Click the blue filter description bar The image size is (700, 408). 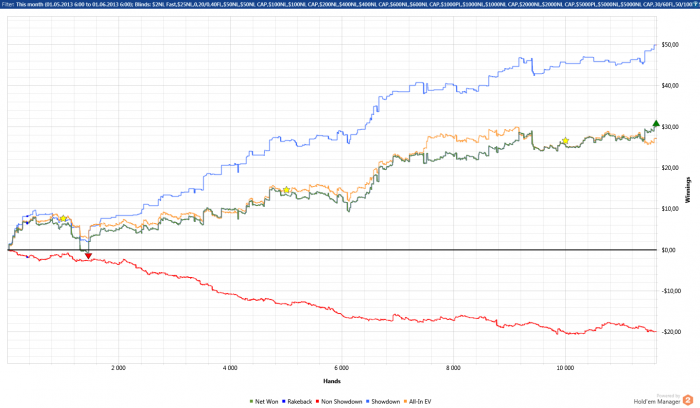(x=350, y=4)
